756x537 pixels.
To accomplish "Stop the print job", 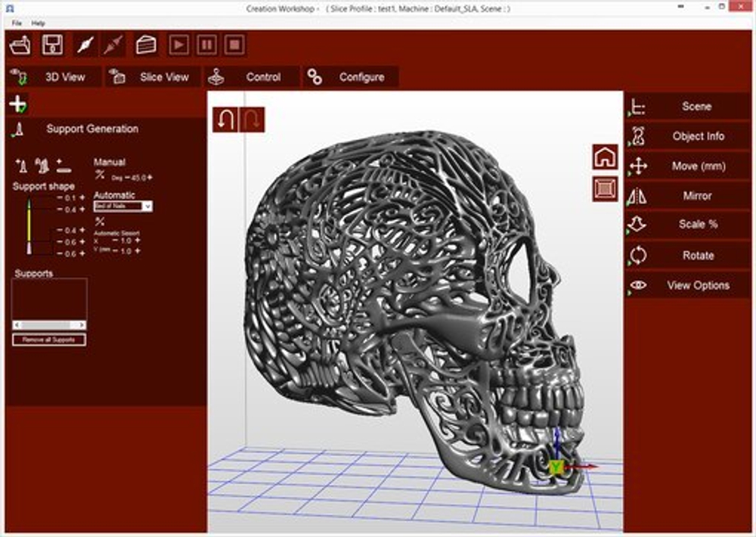I will [x=233, y=45].
